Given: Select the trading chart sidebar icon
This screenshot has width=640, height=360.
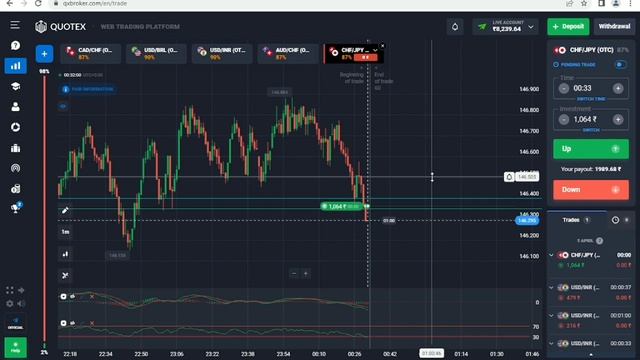Looking at the screenshot, I should tap(16, 66).
